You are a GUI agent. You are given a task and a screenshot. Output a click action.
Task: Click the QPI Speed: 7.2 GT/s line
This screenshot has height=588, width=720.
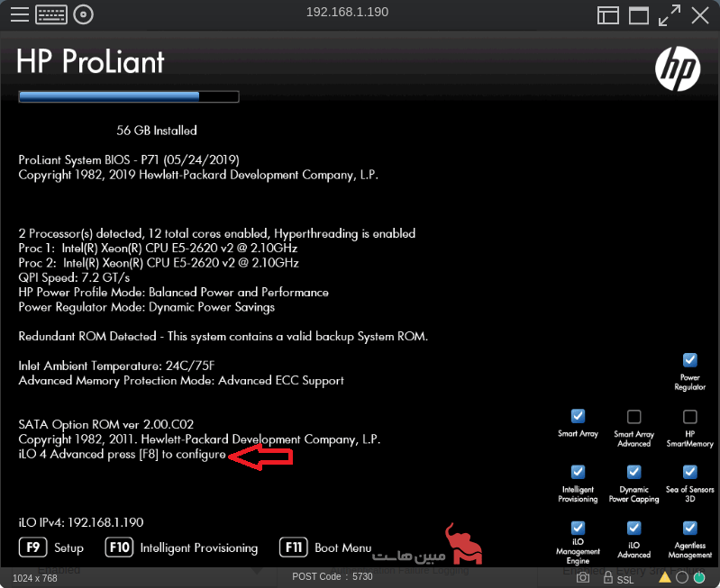click(74, 277)
